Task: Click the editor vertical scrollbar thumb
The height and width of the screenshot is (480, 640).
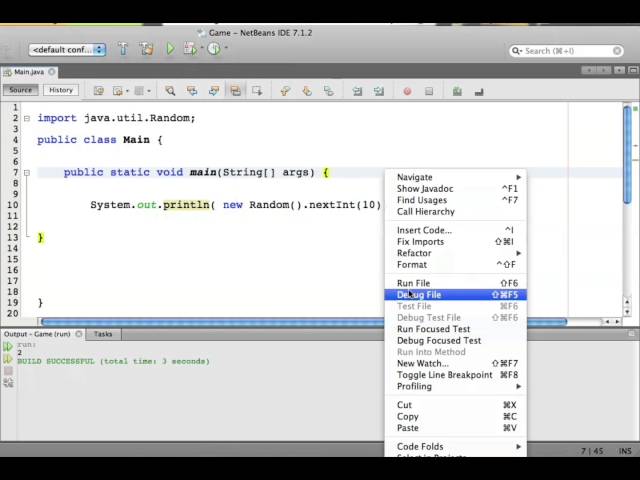Action: 627,154
